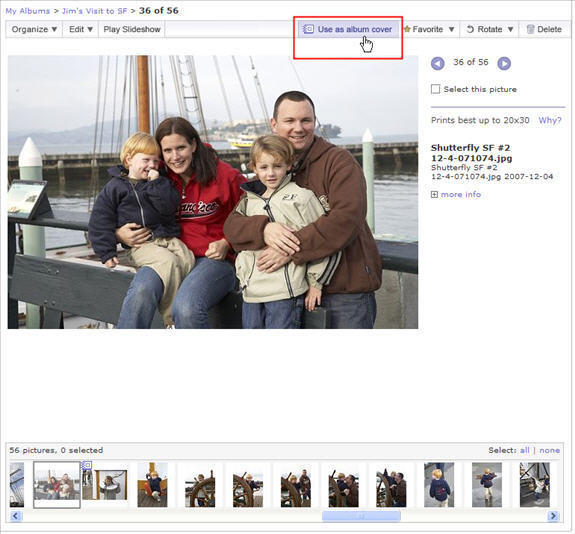This screenshot has height=534, width=575.
Task: Expand more info section
Action: pyautogui.click(x=456, y=194)
